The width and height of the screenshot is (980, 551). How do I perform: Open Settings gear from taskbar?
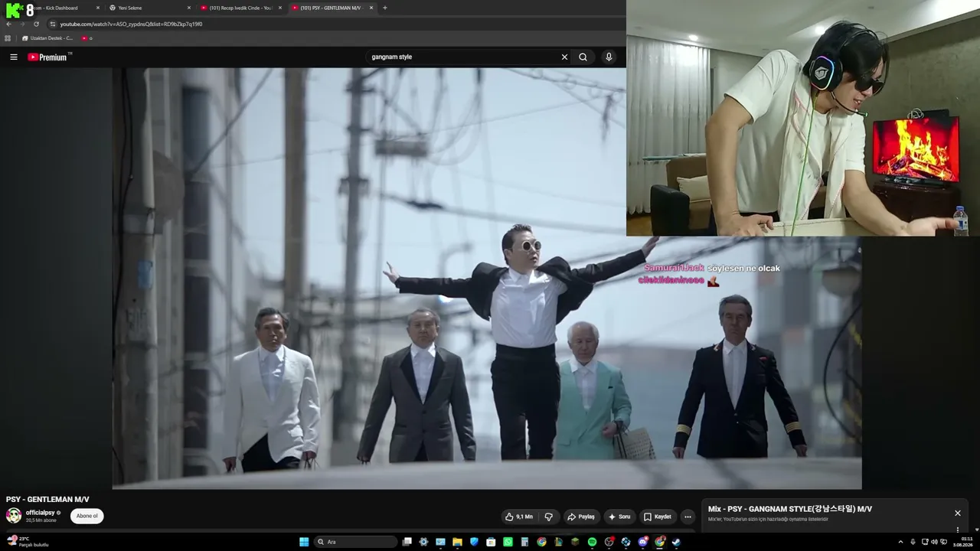coord(423,542)
